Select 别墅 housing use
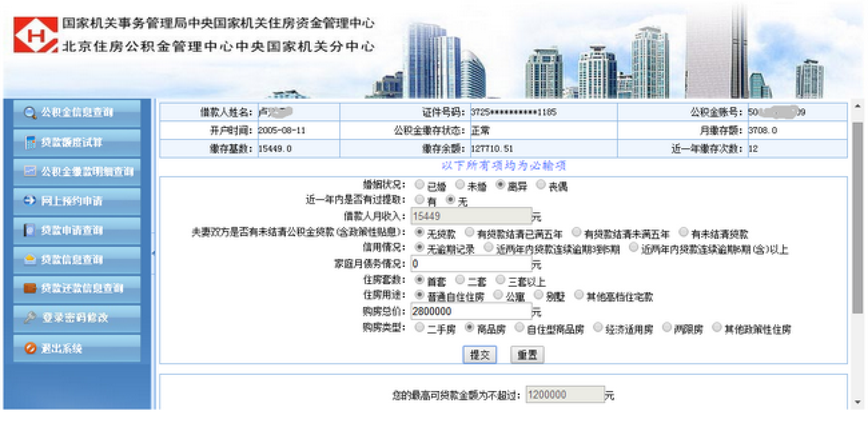 pyautogui.click(x=538, y=295)
